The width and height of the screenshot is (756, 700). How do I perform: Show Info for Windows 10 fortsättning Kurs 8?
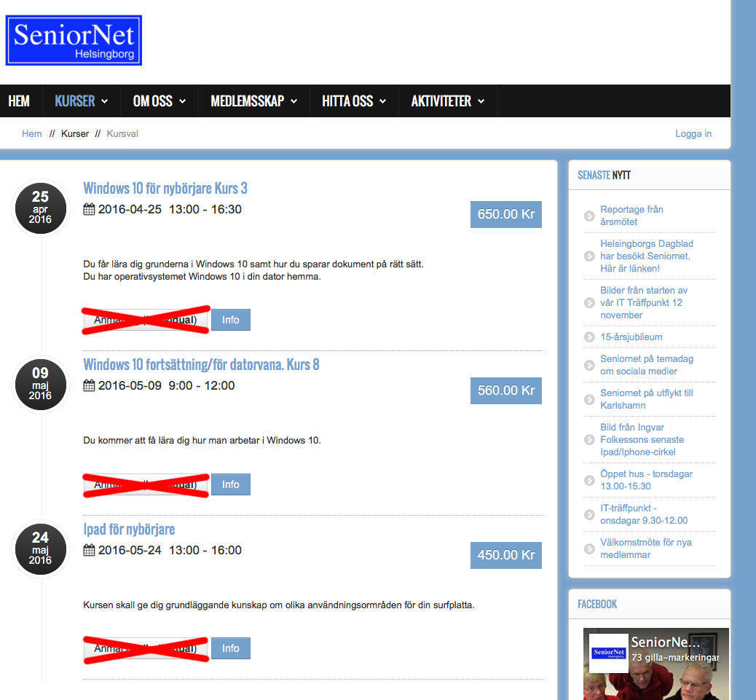tap(230, 484)
